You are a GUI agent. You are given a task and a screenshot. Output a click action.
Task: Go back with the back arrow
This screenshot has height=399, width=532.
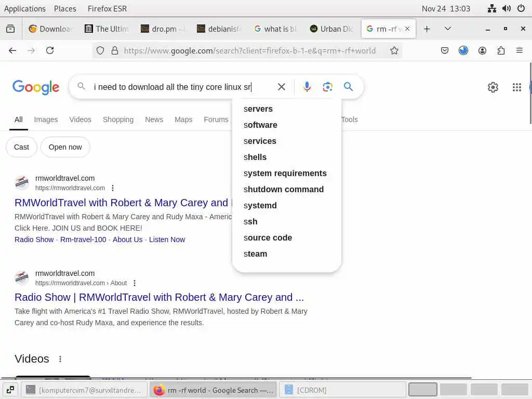tap(12, 50)
